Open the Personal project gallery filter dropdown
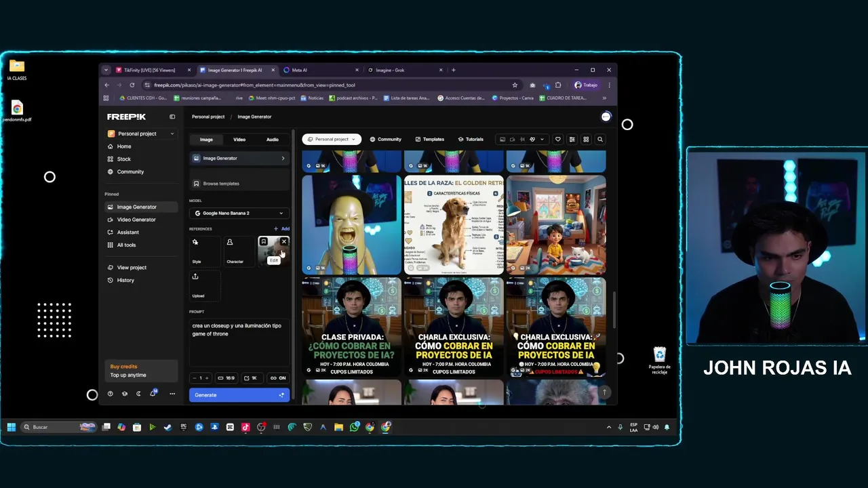This screenshot has width=868, height=488. [x=332, y=139]
